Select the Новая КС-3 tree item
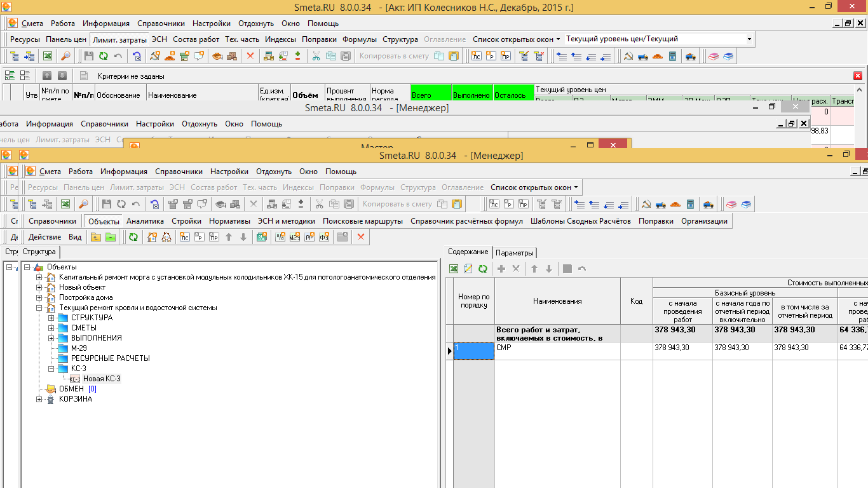The height and width of the screenshot is (488, 868). 102,379
